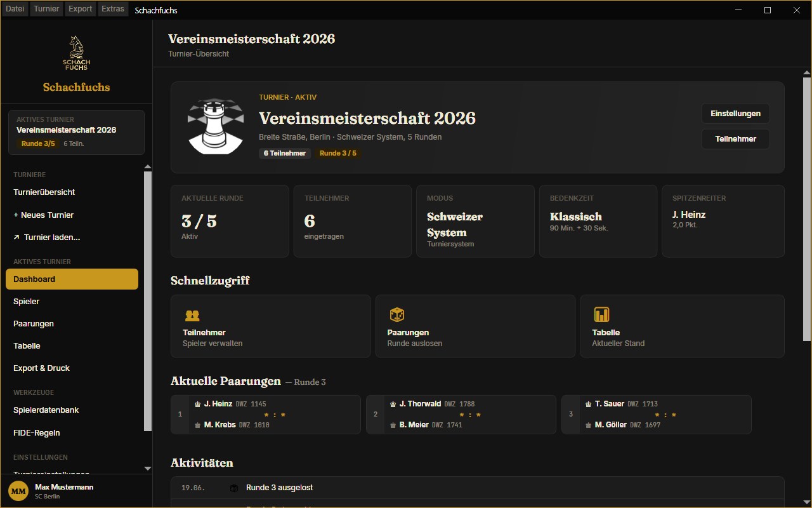
Task: Open the Extras menu
Action: [x=113, y=9]
